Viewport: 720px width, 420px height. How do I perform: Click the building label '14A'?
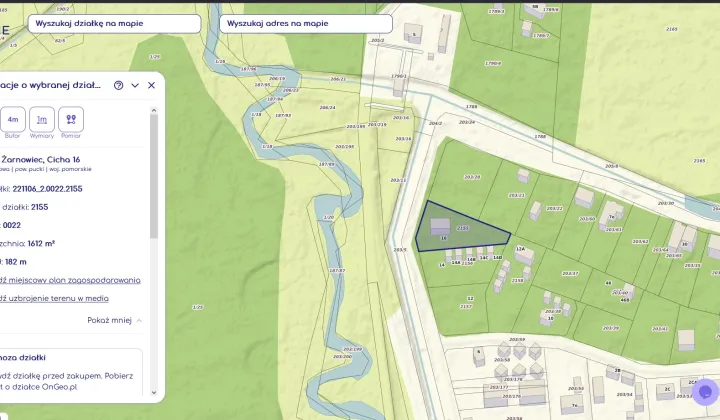click(456, 263)
